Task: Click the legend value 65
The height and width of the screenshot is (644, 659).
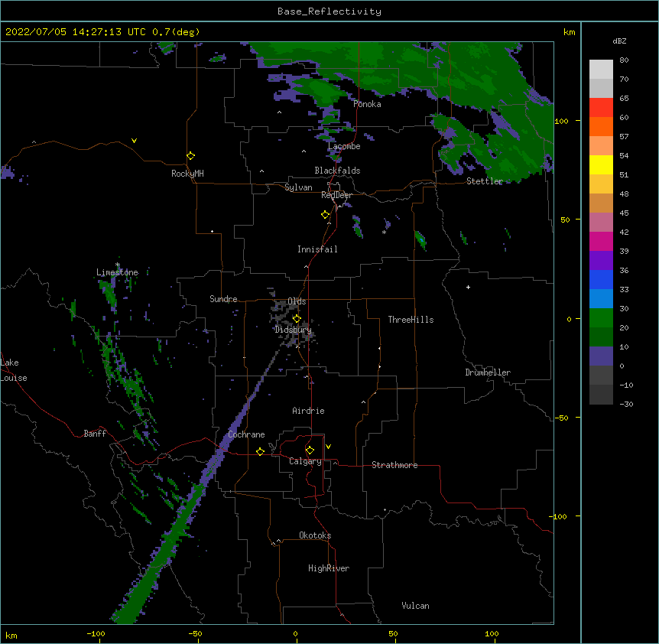Action: tap(624, 98)
